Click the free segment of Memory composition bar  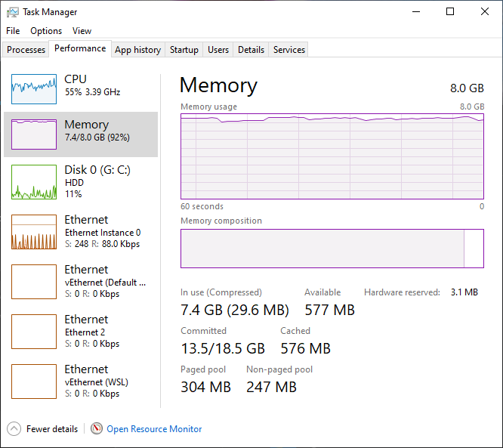coord(474,249)
